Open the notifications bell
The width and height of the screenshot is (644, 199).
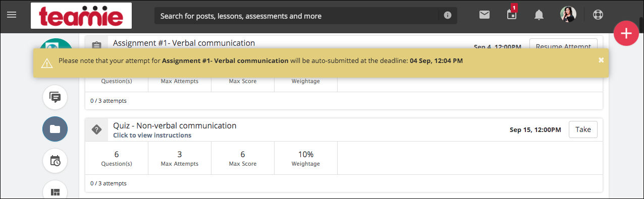pyautogui.click(x=539, y=15)
